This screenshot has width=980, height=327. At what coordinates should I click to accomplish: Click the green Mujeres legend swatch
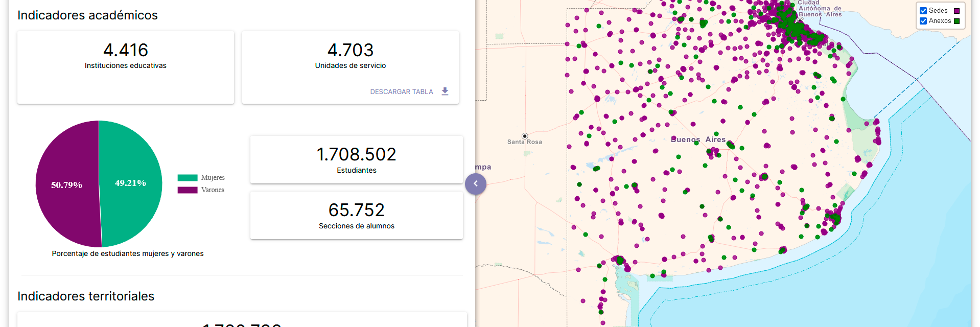(187, 178)
